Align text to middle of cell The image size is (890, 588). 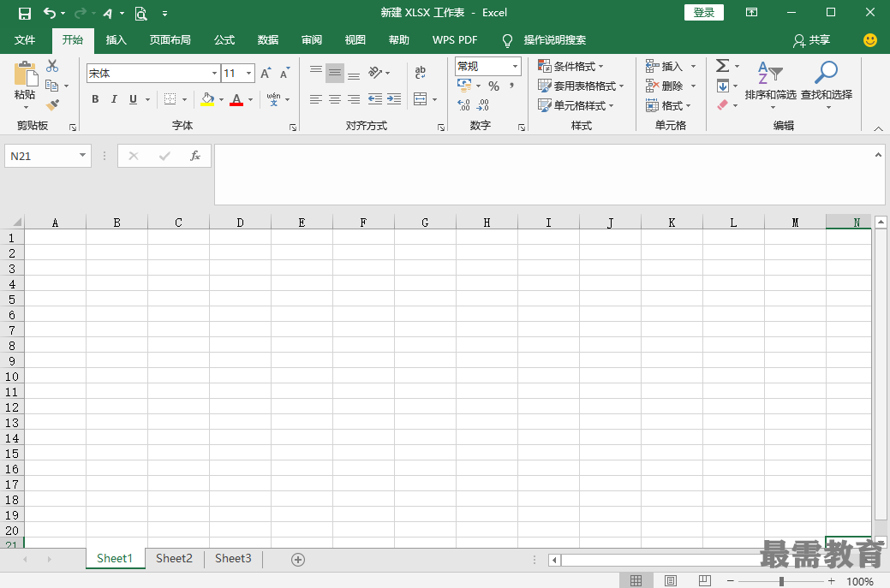click(335, 73)
